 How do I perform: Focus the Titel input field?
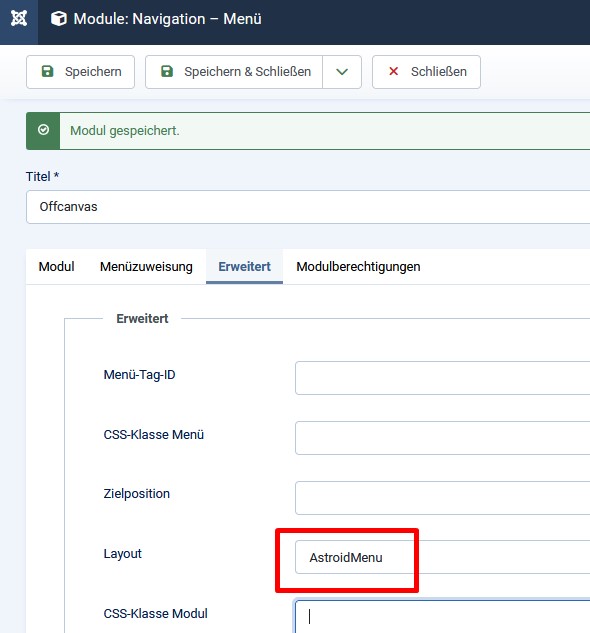pos(308,207)
